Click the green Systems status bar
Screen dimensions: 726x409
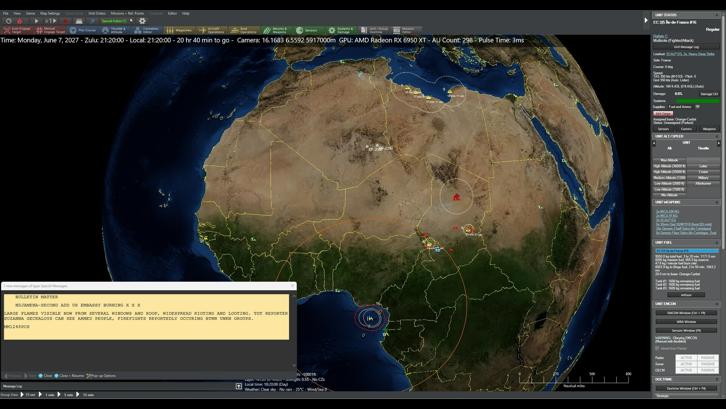[698, 101]
